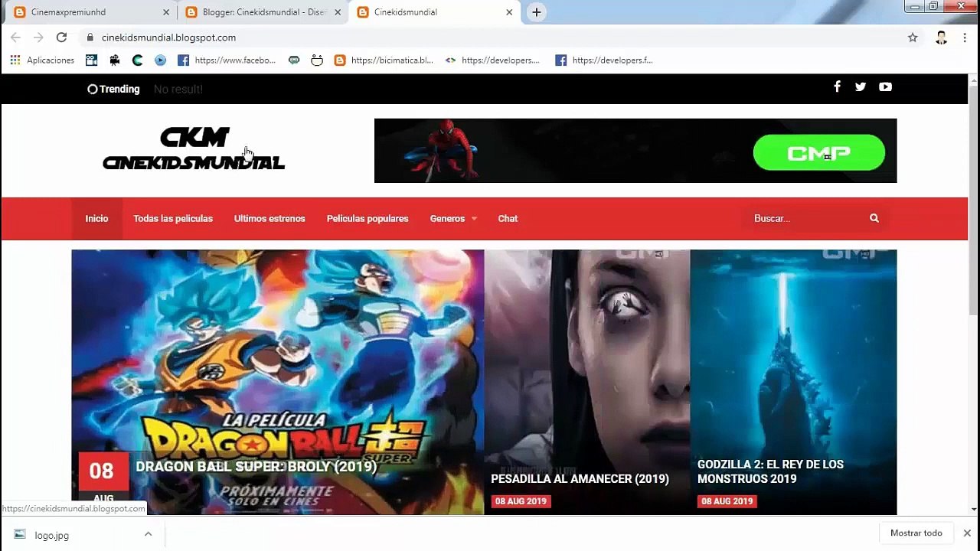Open Godzilla 2: El Rey de los Monstruos title
Viewport: 980px width, 551px height.
click(x=770, y=471)
